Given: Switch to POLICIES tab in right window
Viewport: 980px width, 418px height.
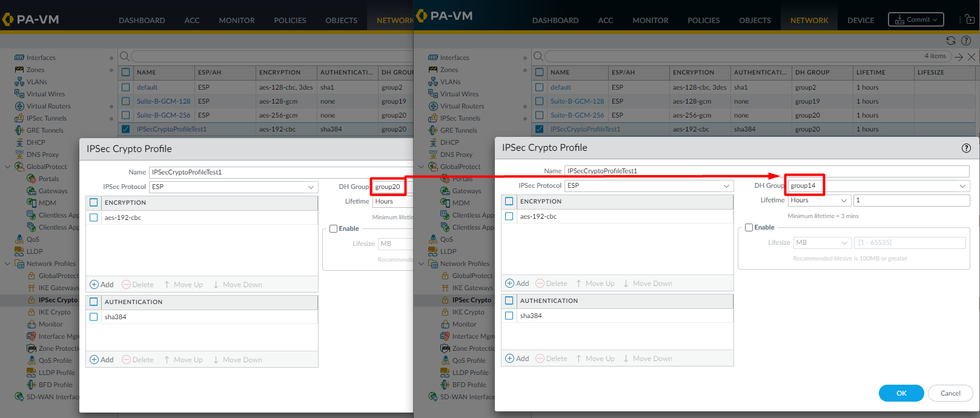Looking at the screenshot, I should click(x=704, y=20).
